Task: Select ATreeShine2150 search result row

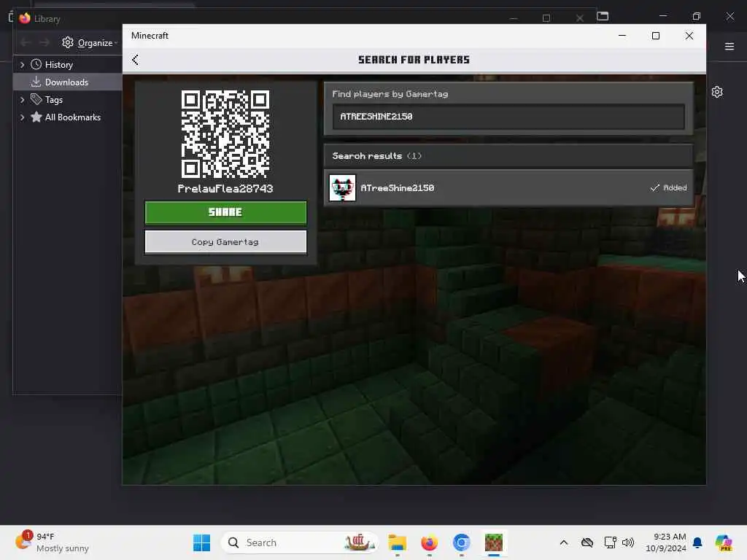Action: [x=508, y=187]
